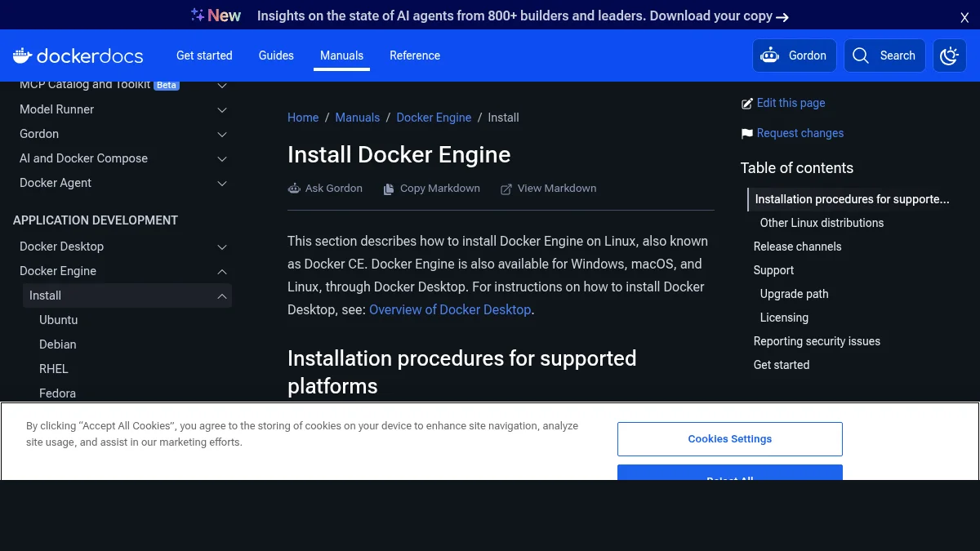The width and height of the screenshot is (980, 551).
Task: Click the Edit this page link
Action: [791, 103]
